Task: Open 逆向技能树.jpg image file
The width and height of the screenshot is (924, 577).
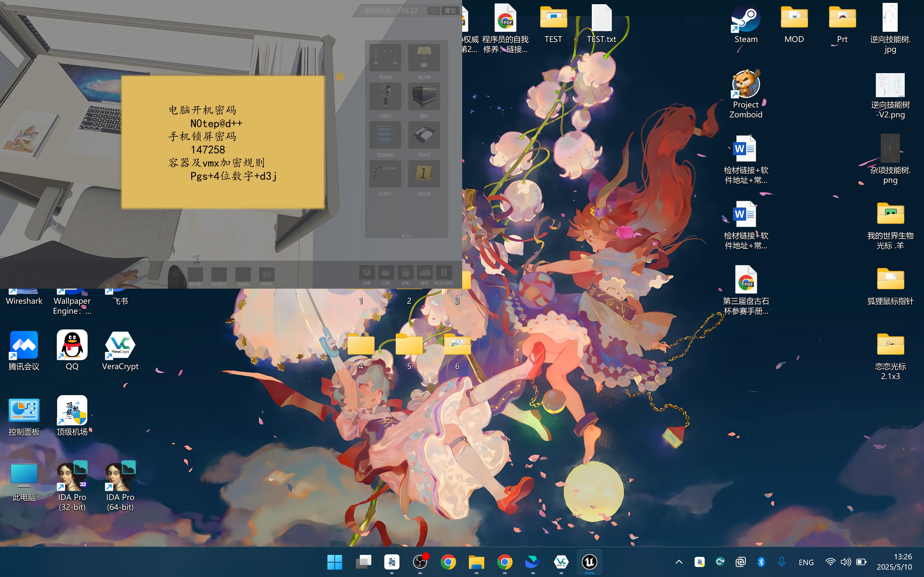Action: point(890,29)
